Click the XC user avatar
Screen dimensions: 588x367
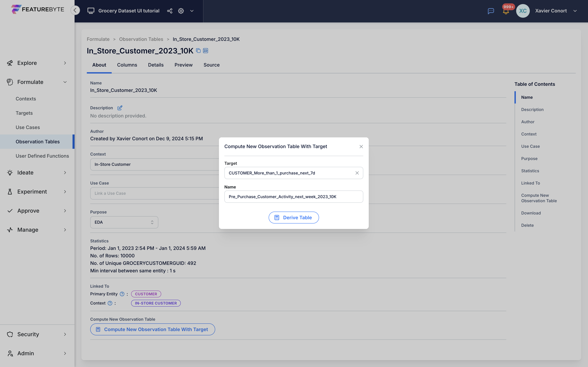(x=523, y=11)
